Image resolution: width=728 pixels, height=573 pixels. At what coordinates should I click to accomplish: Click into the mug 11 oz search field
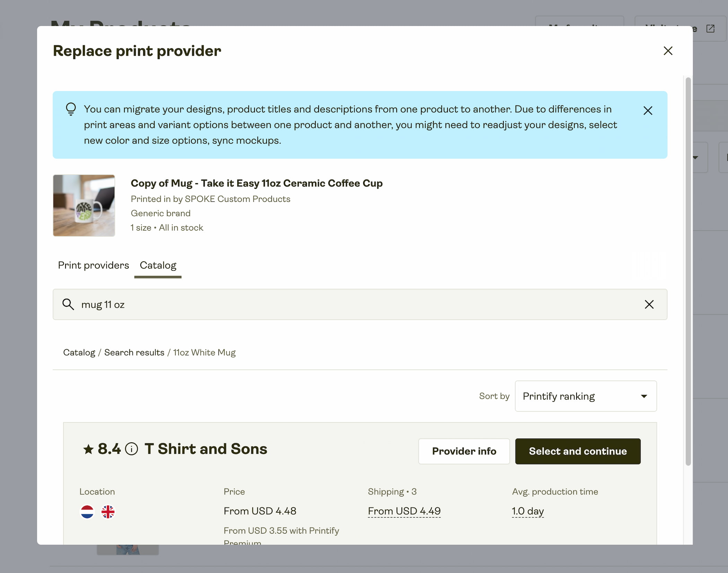(x=359, y=304)
